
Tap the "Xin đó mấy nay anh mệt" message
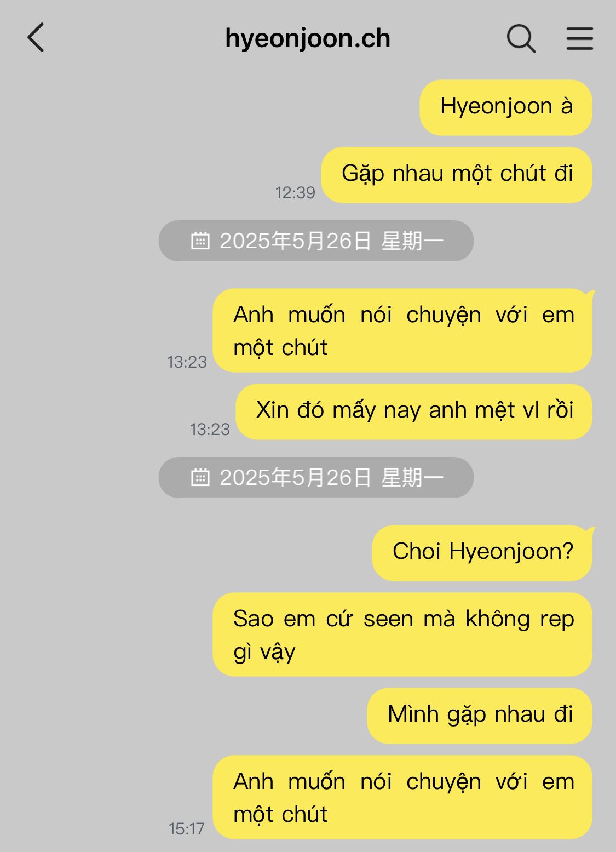tap(414, 411)
